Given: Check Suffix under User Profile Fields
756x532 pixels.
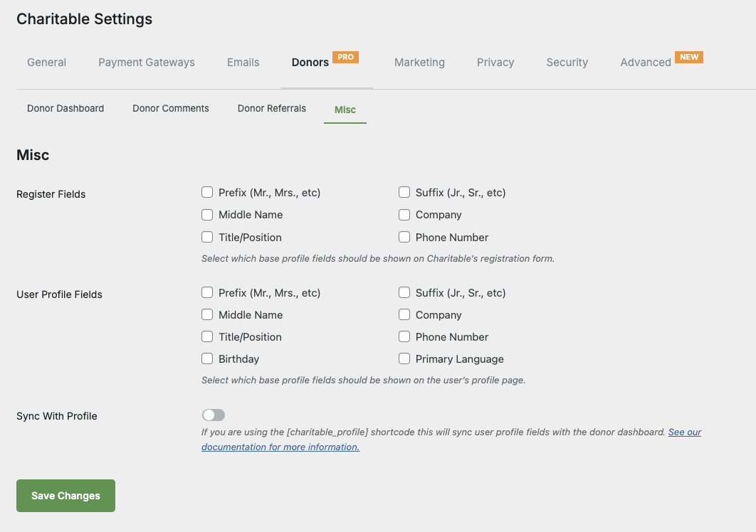Looking at the screenshot, I should 404,292.
